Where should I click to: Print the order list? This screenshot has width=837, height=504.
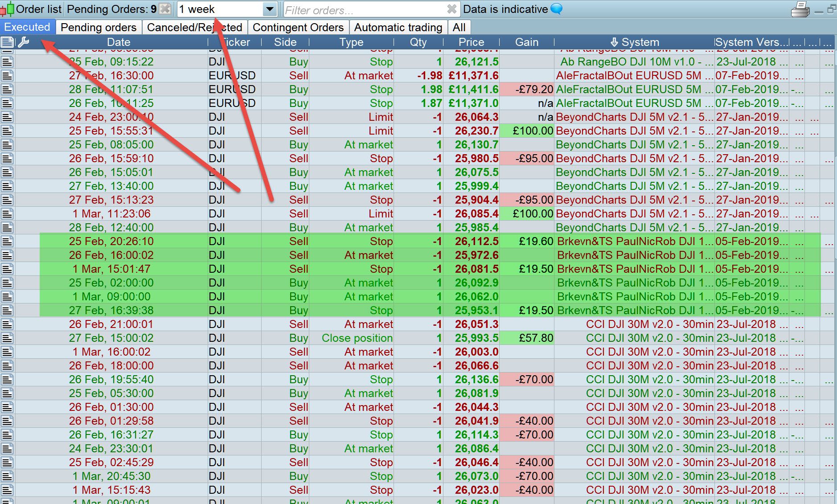pos(800,9)
